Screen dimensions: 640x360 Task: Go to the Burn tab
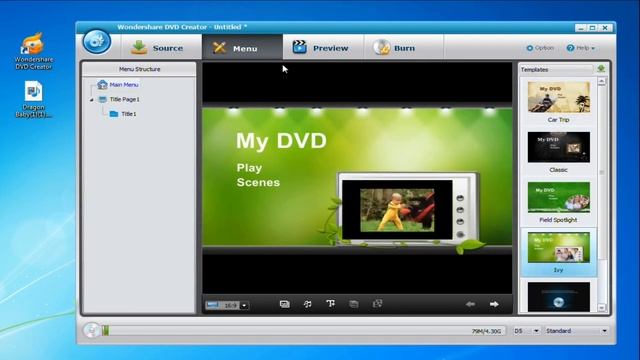[403, 48]
